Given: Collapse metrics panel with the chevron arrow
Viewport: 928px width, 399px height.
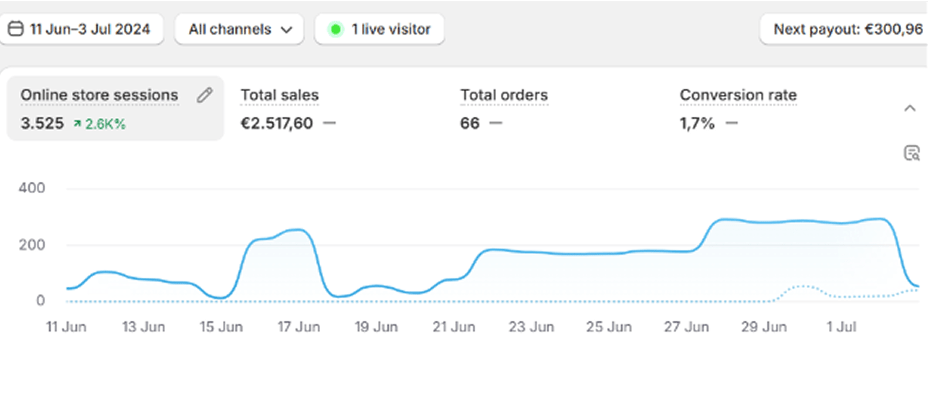Looking at the screenshot, I should tap(910, 108).
